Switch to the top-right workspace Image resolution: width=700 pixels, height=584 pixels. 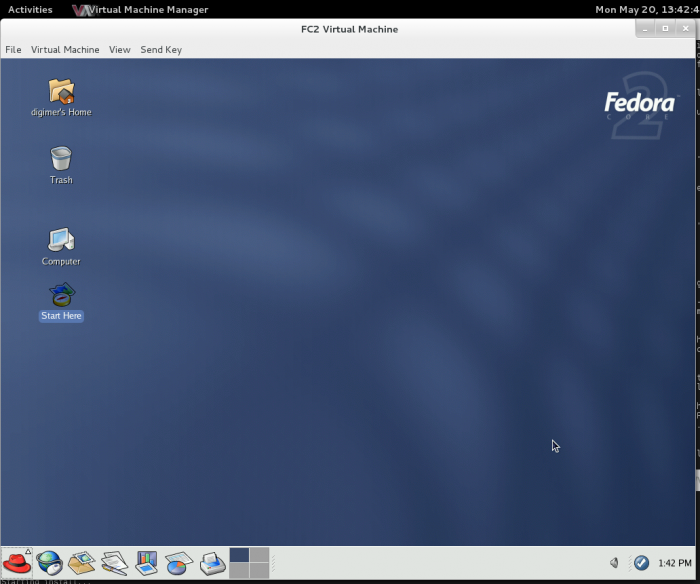(259, 555)
